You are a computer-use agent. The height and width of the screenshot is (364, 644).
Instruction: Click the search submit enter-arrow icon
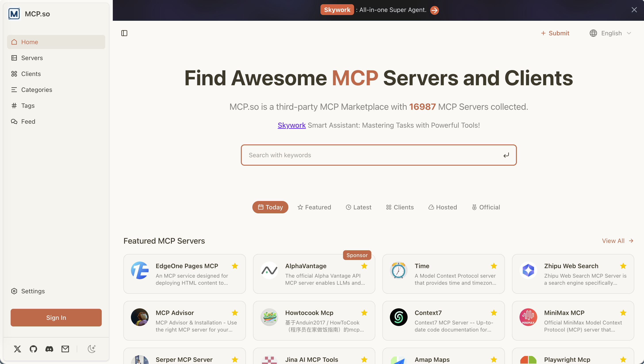click(506, 155)
